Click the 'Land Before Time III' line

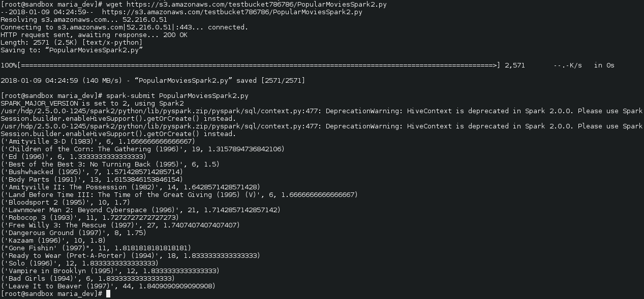tap(179, 195)
